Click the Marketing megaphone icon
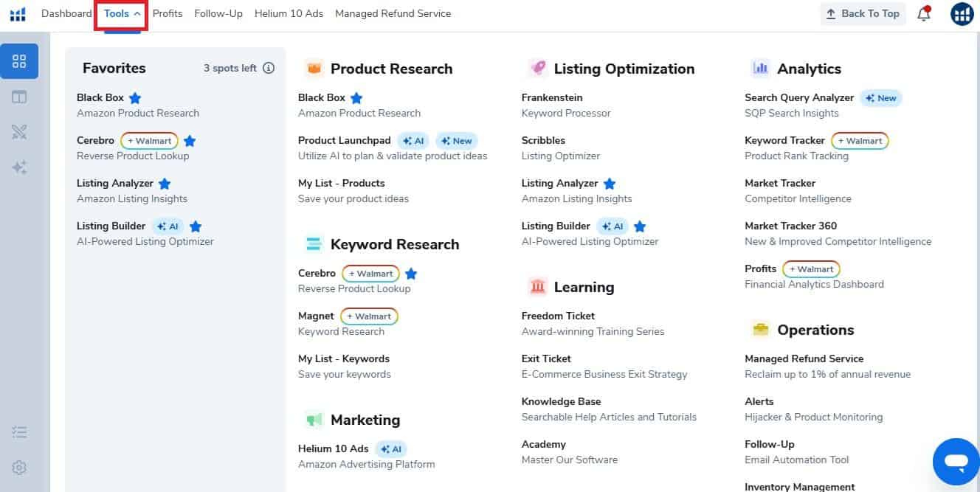Screen dimensions: 980x492 click(x=314, y=420)
